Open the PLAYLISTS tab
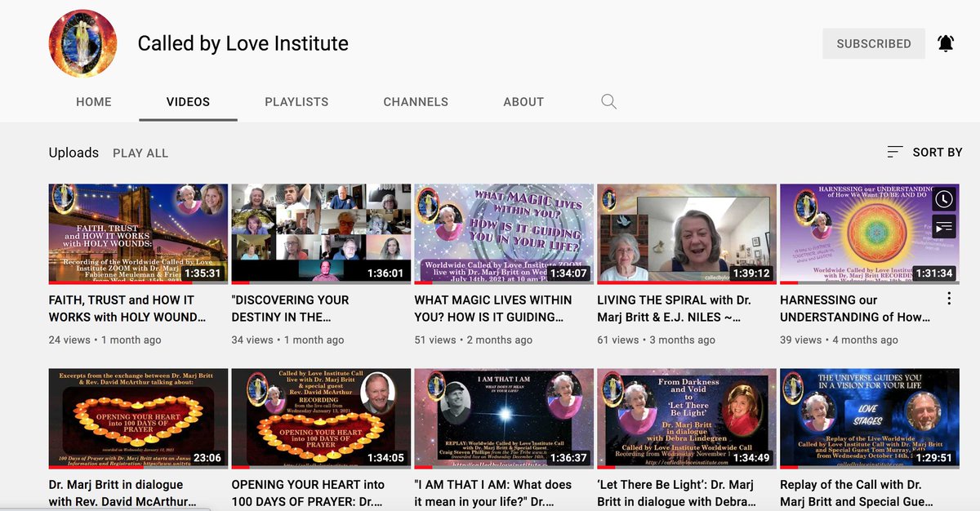This screenshot has width=980, height=511. [x=296, y=102]
